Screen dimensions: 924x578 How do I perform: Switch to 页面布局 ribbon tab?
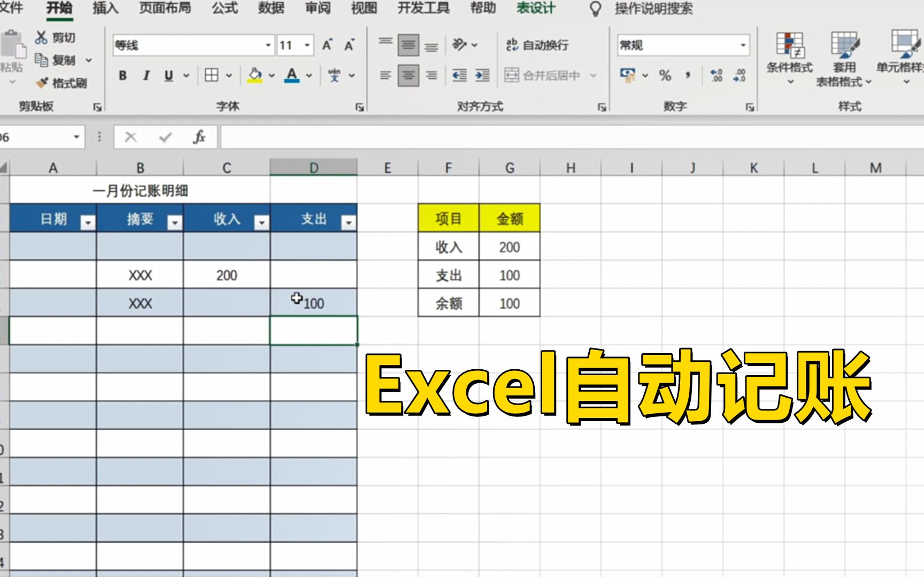point(165,8)
